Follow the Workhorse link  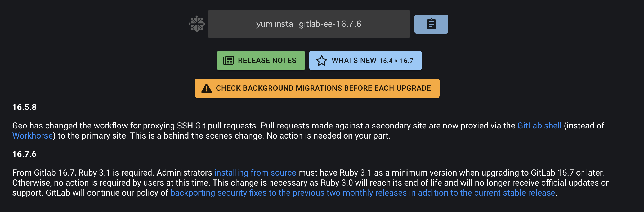coord(32,136)
